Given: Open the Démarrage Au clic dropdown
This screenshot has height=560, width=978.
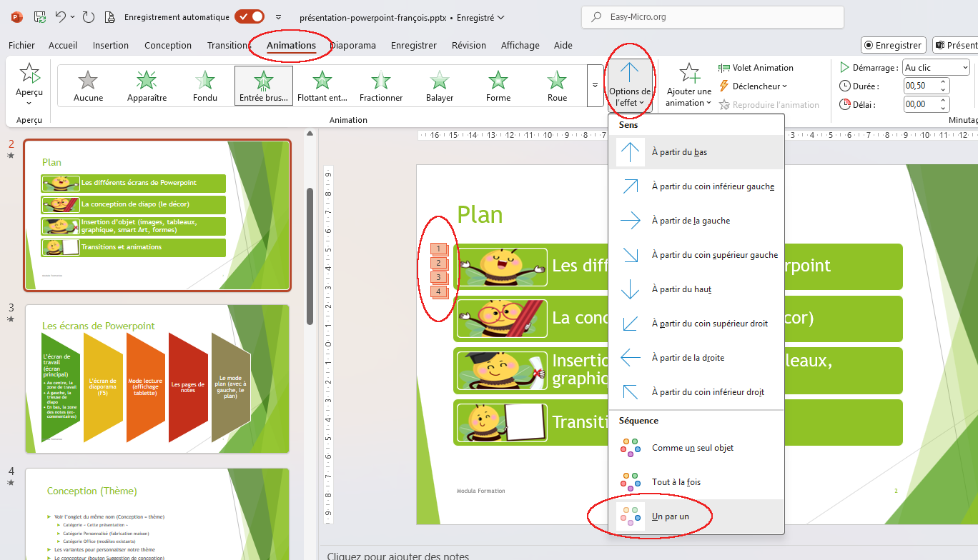Looking at the screenshot, I should coord(936,68).
